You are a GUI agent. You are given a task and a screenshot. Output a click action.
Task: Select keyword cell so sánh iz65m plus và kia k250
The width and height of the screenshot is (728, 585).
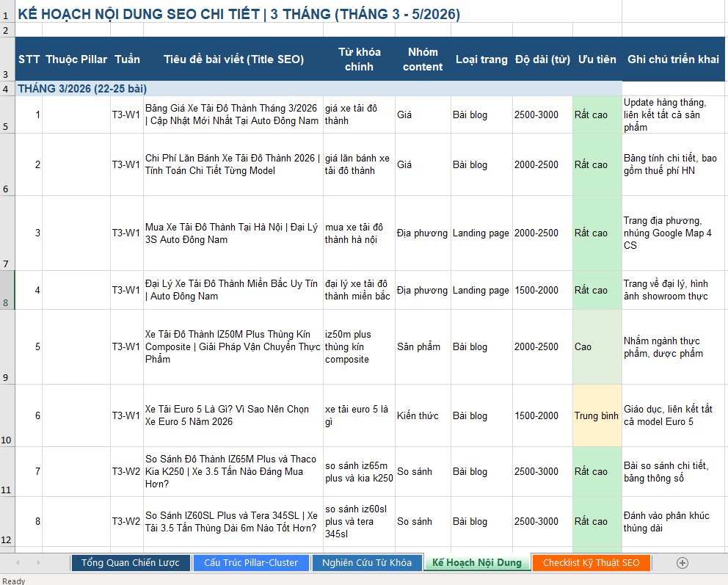(360, 472)
